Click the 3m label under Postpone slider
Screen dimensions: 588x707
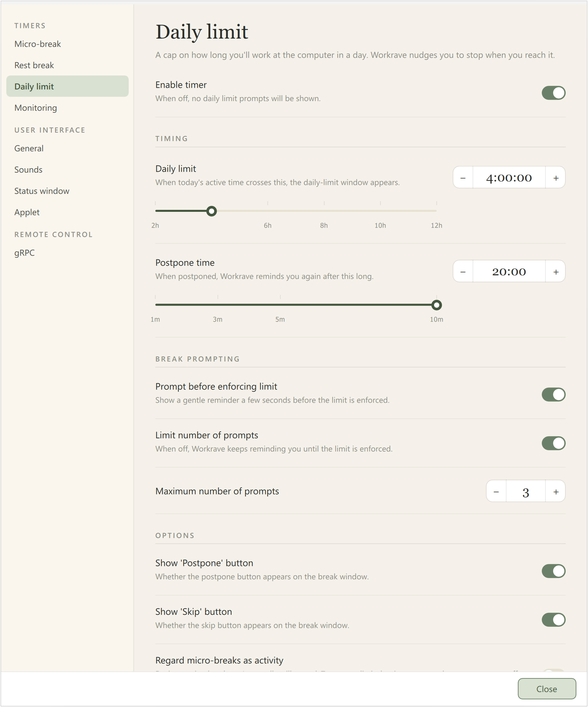[218, 320]
